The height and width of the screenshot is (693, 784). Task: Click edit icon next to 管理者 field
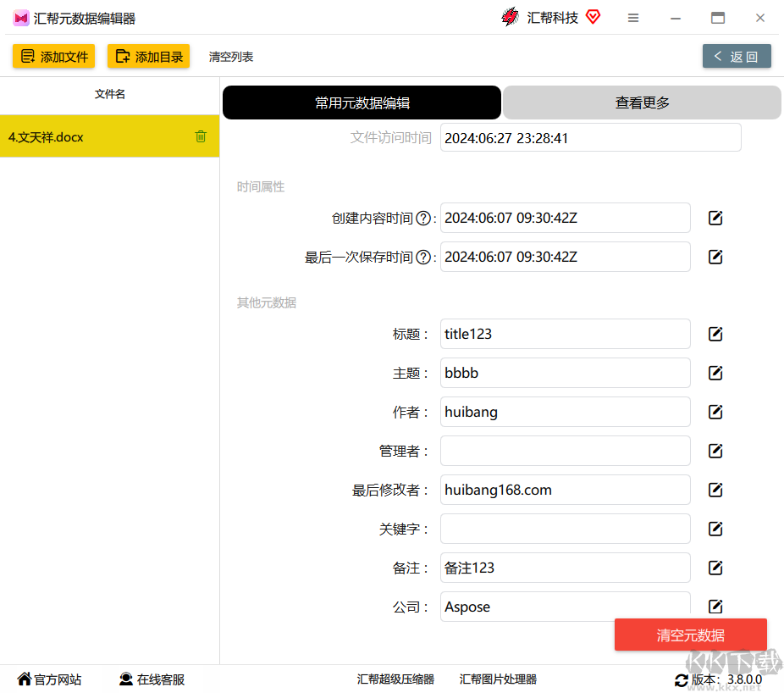click(715, 451)
